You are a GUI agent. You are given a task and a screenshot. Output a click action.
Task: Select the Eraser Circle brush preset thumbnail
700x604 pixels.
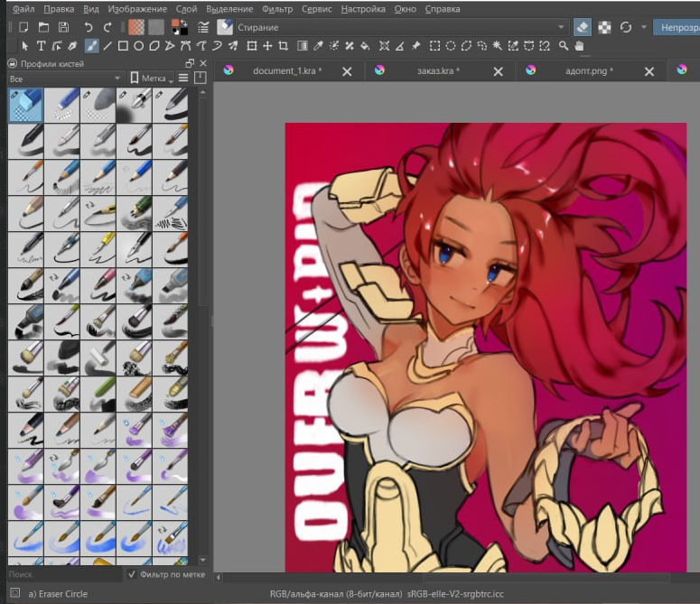(x=26, y=105)
